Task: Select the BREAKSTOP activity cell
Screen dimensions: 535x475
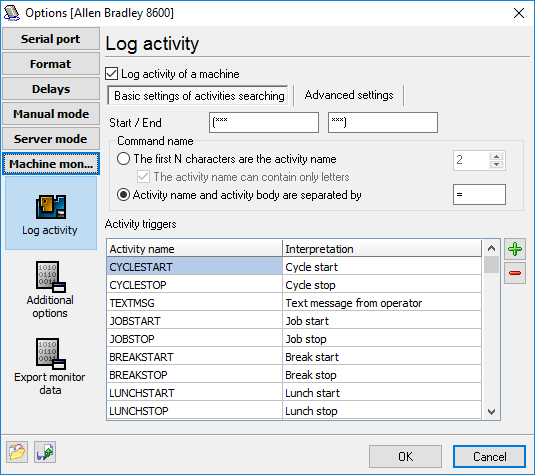Action: pyautogui.click(x=194, y=375)
